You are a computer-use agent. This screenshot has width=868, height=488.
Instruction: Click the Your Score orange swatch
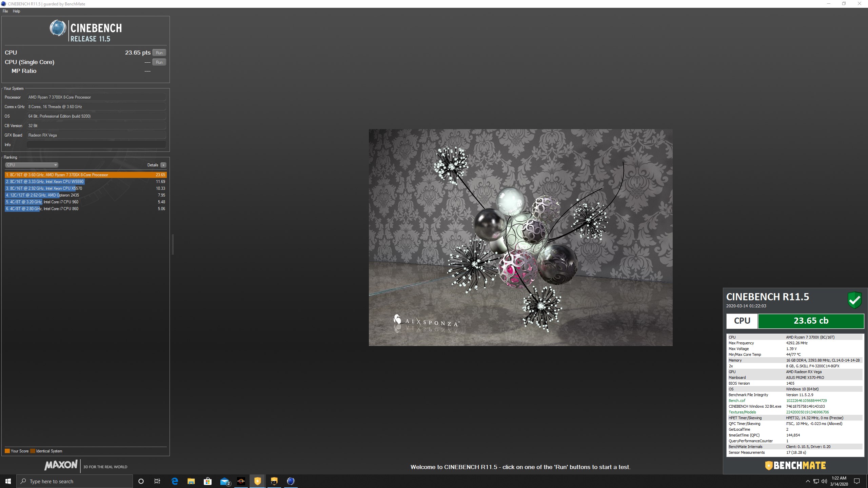(x=7, y=451)
